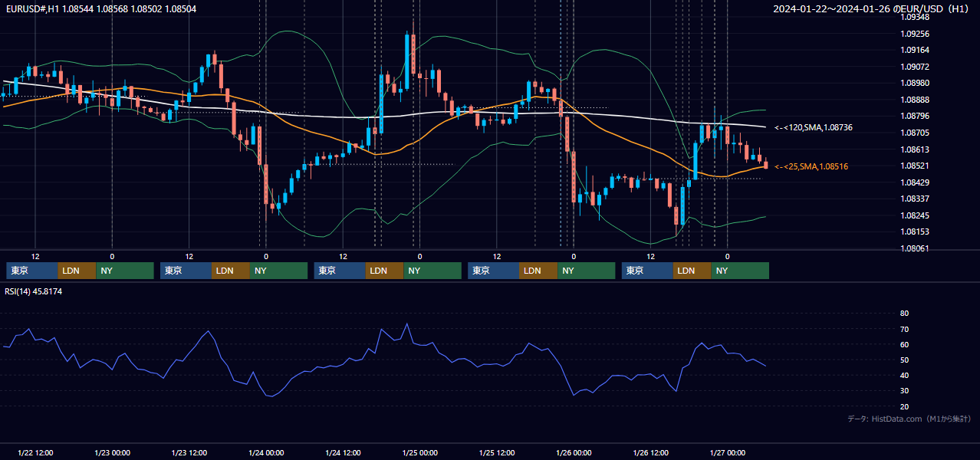Screen dimensions: 980x460
Task: Click the 1/24 00:00 time label
Action: point(266,453)
